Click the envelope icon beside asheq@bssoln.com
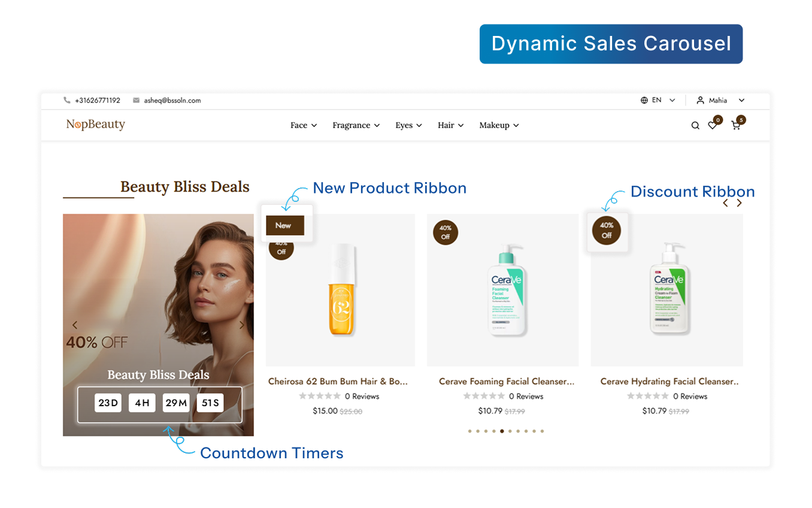This screenshot has height=508, width=812. (136, 101)
